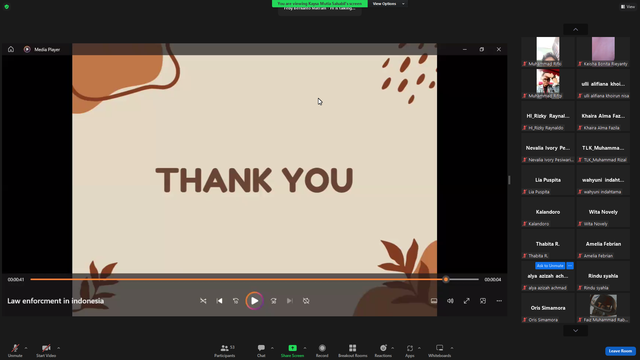Switch Media Player to mini player view
The height and width of the screenshot is (360, 640).
click(x=483, y=301)
